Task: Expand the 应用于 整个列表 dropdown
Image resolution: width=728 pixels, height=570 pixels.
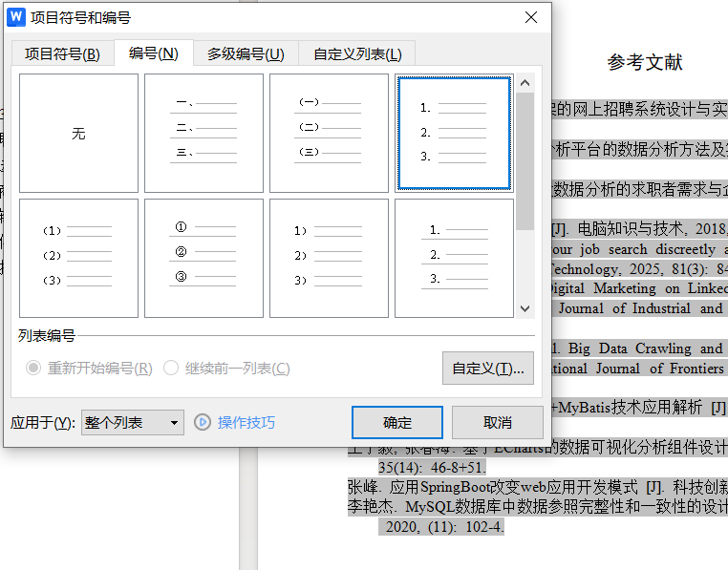Action: (133, 422)
